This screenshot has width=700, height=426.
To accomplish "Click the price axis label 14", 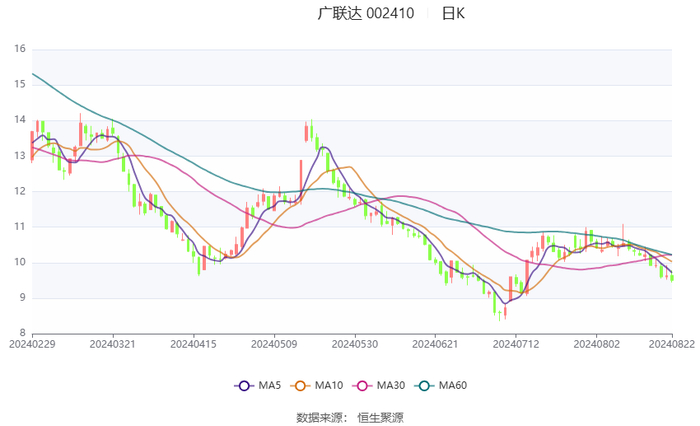I will 20,120.
